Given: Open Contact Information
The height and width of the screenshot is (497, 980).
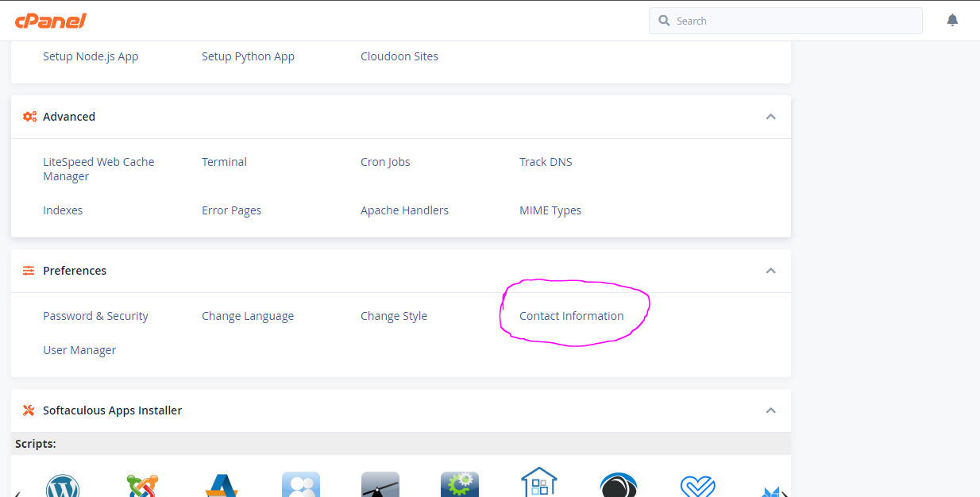Looking at the screenshot, I should (571, 315).
